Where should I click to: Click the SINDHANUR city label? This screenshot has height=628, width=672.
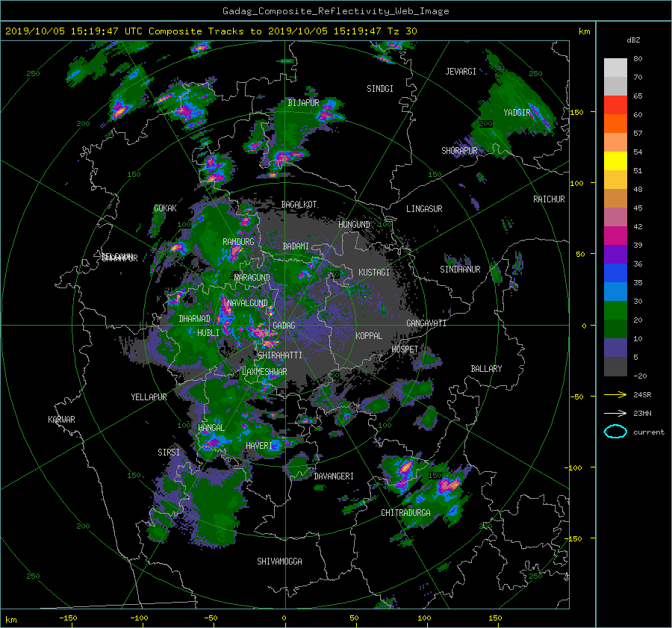coord(460,270)
